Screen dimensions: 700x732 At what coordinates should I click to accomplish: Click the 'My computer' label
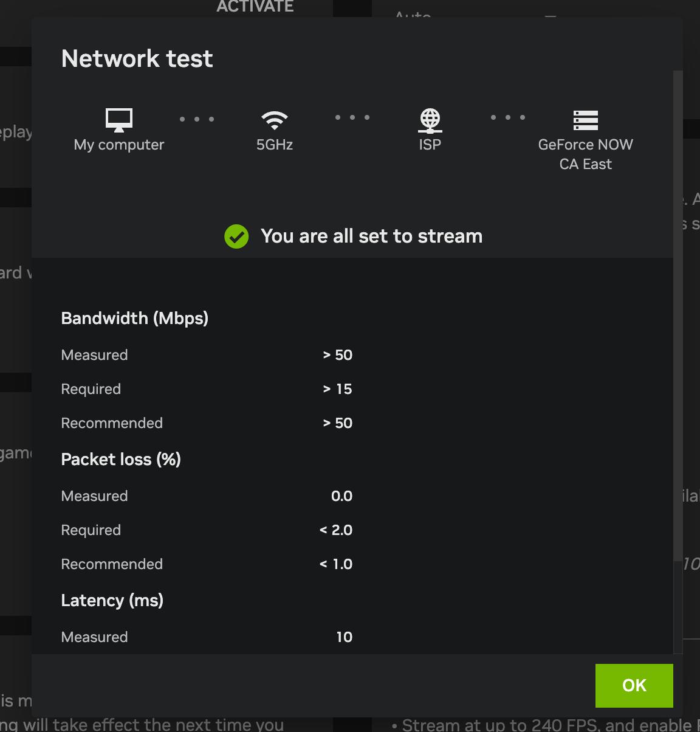tap(119, 145)
